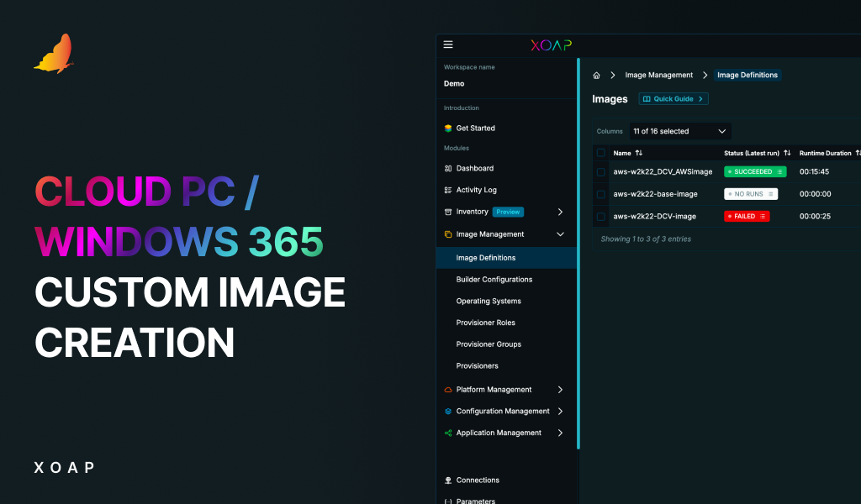Screen dimensions: 861x504
Task: Click Runtime Duration column header
Action: pyautogui.click(x=826, y=154)
